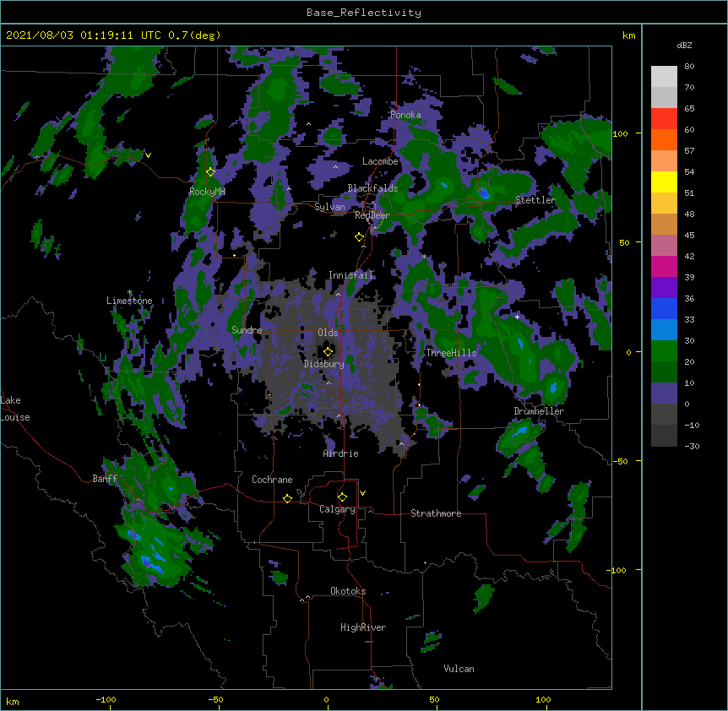Click the Base_Reflectivity title text
Image resolution: width=728 pixels, height=711 pixels.
pyautogui.click(x=364, y=13)
